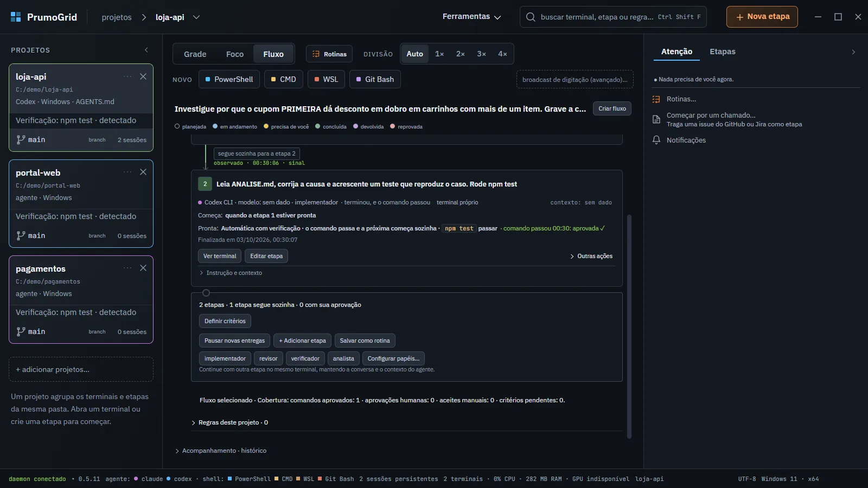Switch to the Etapas tab
The width and height of the screenshot is (868, 488).
[x=723, y=52]
